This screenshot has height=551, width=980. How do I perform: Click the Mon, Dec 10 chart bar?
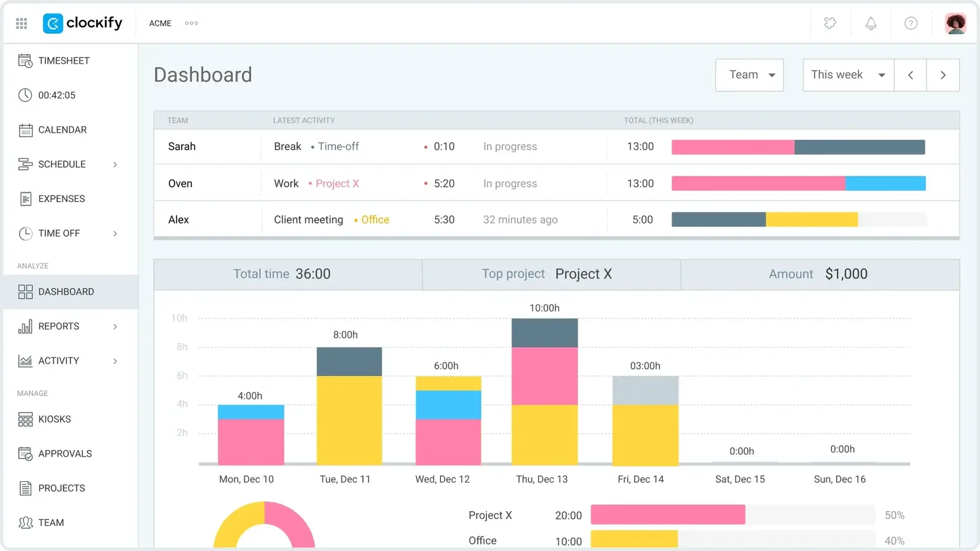[251, 435]
